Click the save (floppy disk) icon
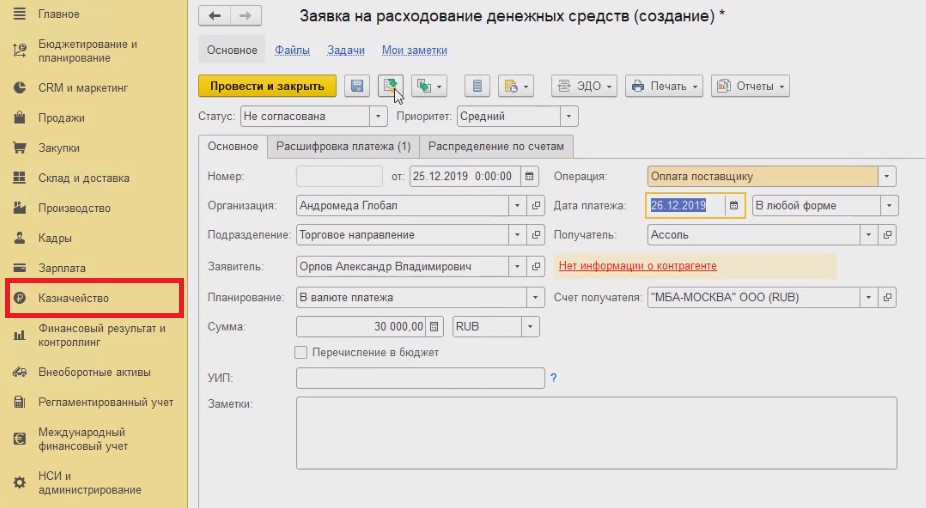Viewport: 926px width, 508px height. (x=357, y=87)
